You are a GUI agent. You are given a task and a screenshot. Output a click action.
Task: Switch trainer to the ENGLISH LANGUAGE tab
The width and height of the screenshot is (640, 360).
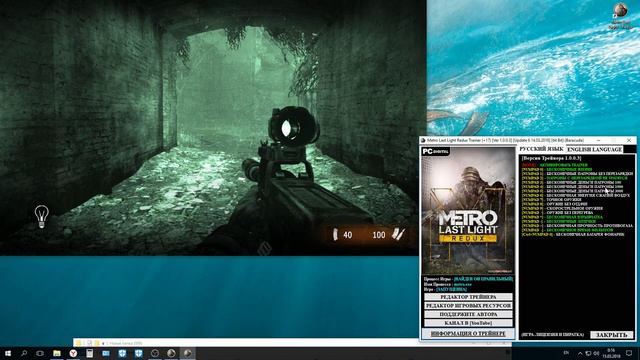594,149
